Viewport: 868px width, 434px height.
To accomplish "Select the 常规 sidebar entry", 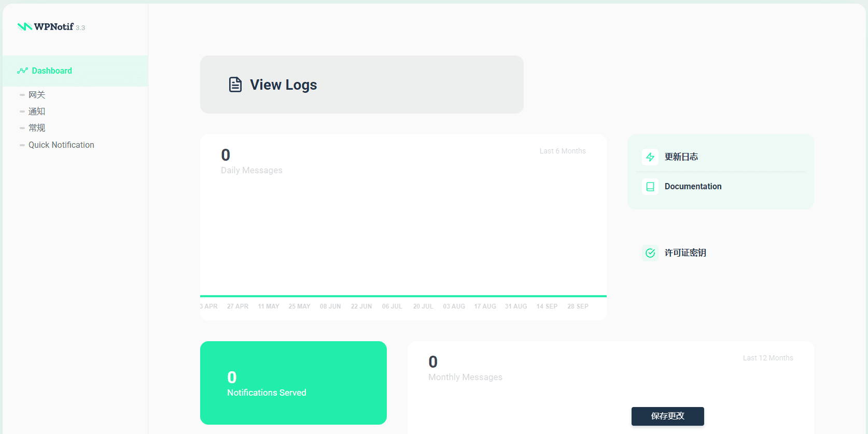I will (37, 128).
